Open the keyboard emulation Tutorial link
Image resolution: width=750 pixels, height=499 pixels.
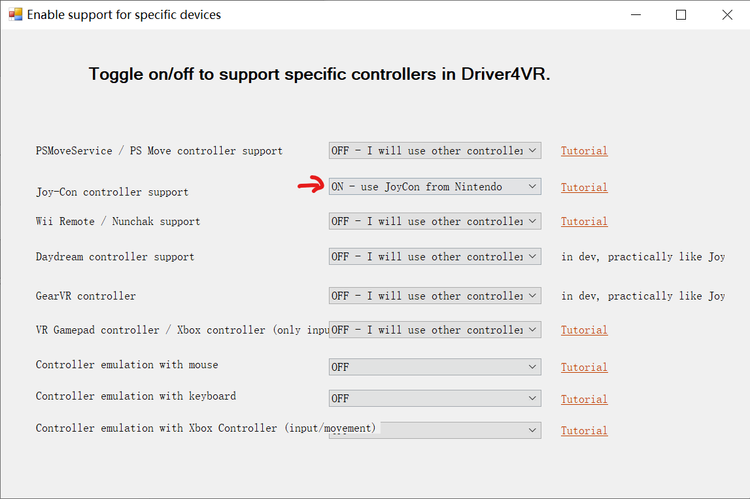point(584,399)
